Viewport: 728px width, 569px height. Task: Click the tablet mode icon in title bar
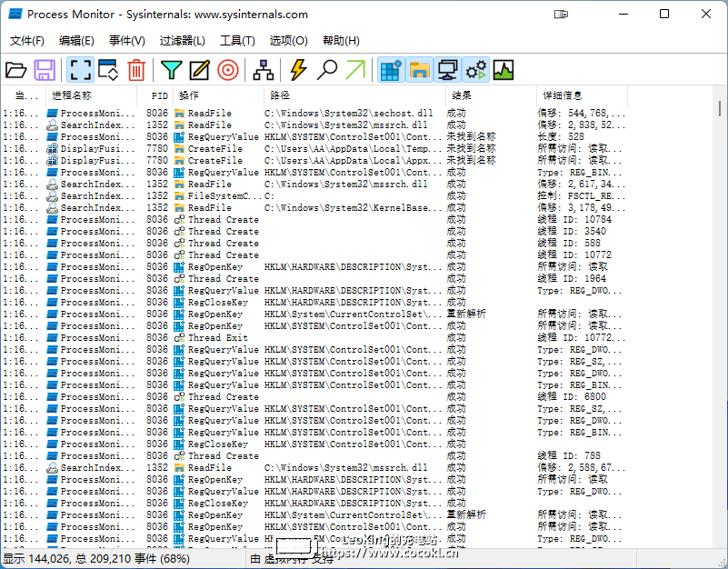[x=561, y=15]
